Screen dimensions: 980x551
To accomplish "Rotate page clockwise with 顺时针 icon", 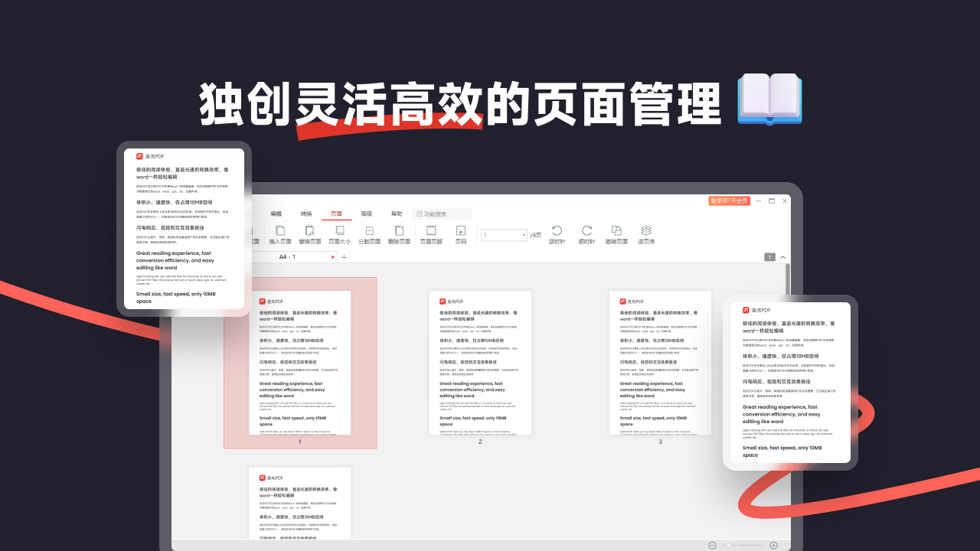I will point(586,232).
